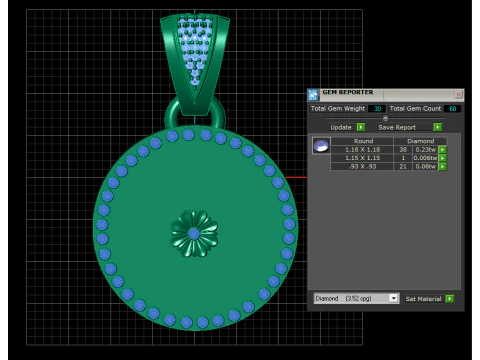Image resolution: width=480 pixels, height=360 pixels.
Task: Select the 1.15 X 1.15 size cell
Action: pyautogui.click(x=362, y=158)
